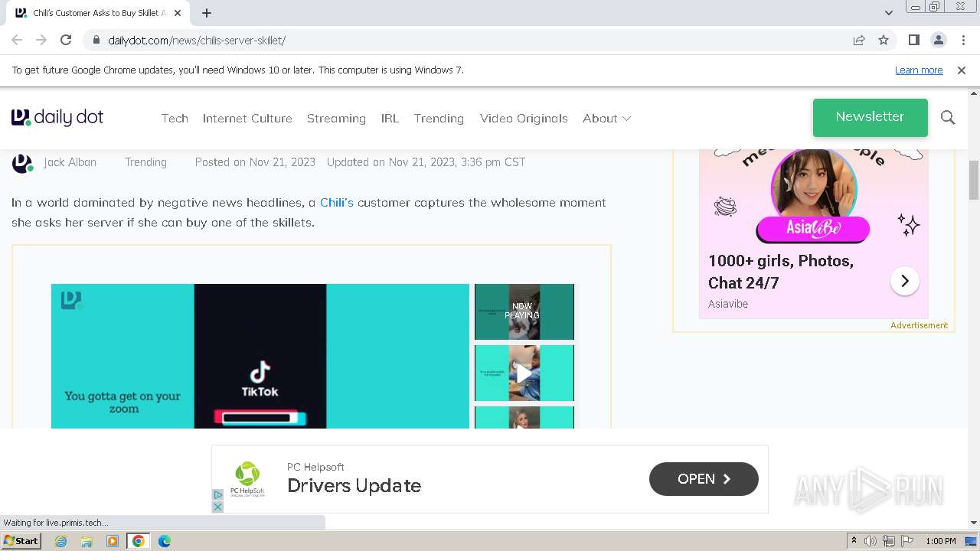Reload the current page
This screenshot has width=980, height=551.
pyautogui.click(x=66, y=40)
